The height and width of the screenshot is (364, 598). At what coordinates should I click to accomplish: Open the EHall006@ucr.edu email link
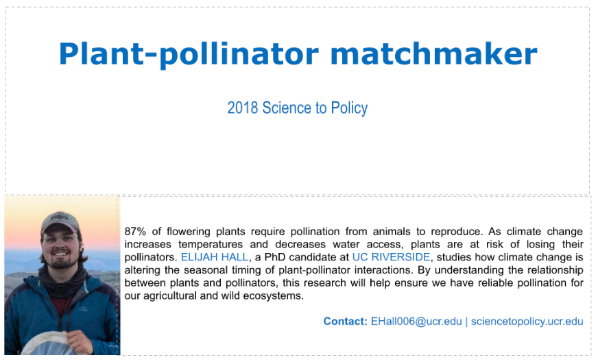416,321
